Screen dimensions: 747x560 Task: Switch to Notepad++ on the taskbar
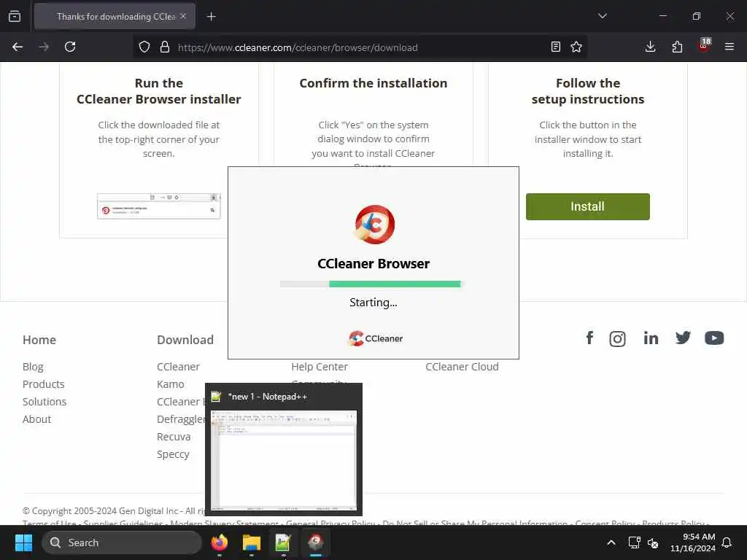283,542
